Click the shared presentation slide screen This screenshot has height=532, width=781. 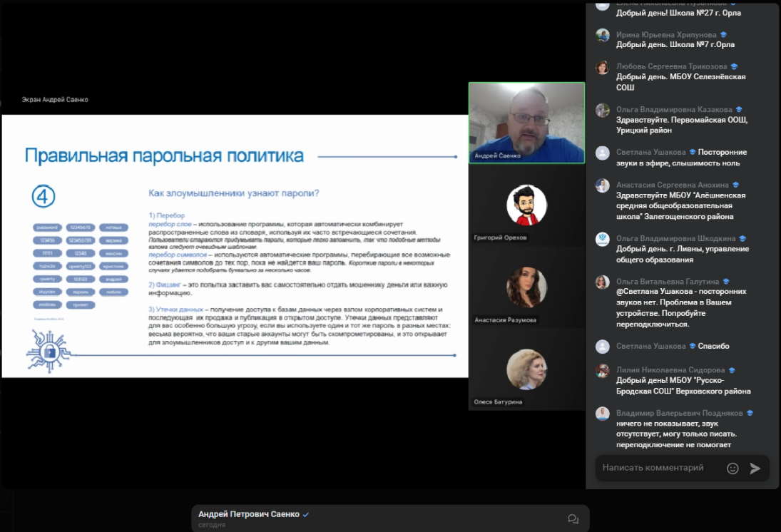(235, 246)
